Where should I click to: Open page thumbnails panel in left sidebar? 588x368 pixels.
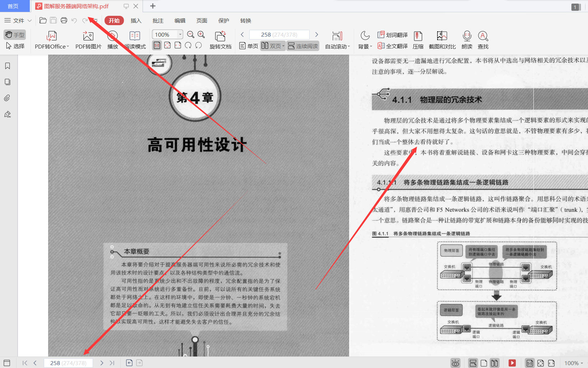coord(8,82)
